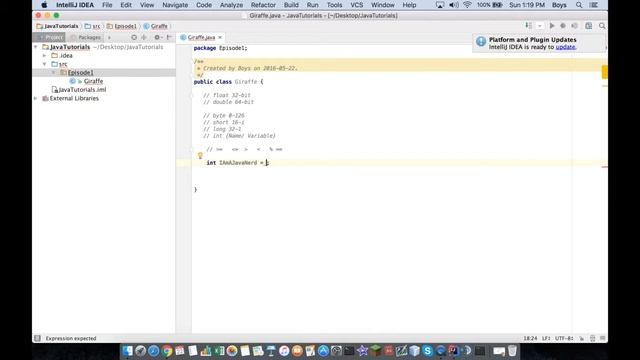
Task: Click the Collapse All icon in Project panel
Action: coord(144,37)
